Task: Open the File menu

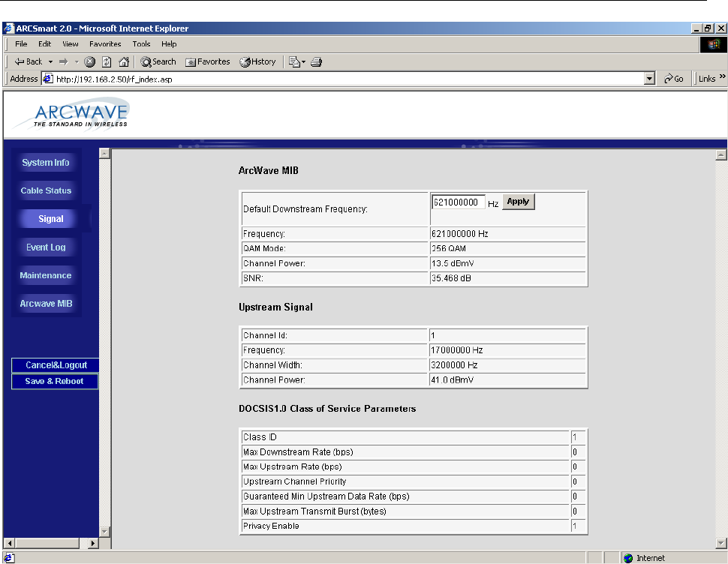Action: pyautogui.click(x=21, y=44)
